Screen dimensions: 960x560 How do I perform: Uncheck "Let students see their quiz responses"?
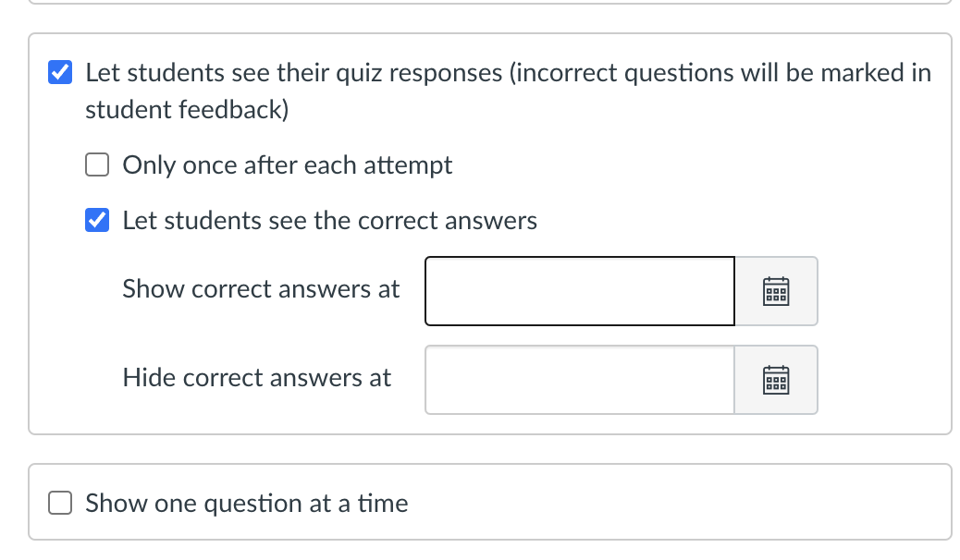[59, 72]
